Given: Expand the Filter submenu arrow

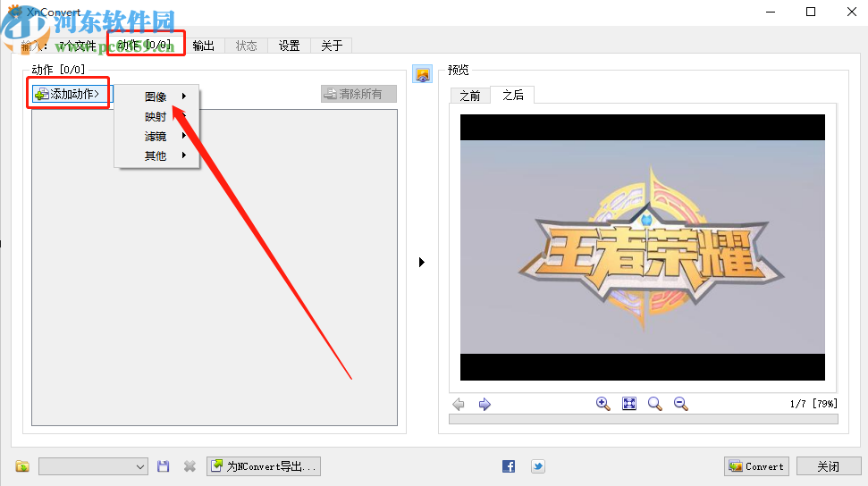Looking at the screenshot, I should tap(184, 136).
